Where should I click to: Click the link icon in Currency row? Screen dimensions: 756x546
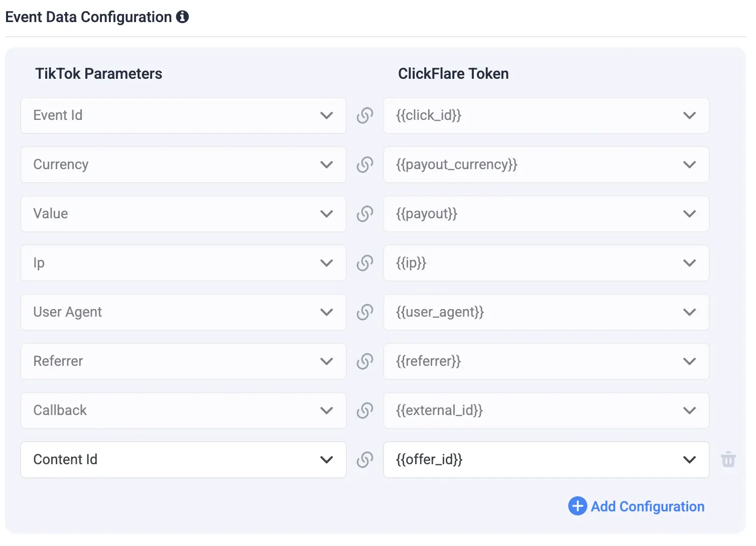[x=365, y=165]
